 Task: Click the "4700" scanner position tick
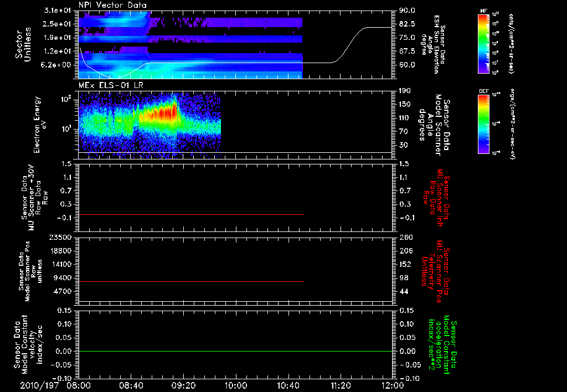pos(63,291)
